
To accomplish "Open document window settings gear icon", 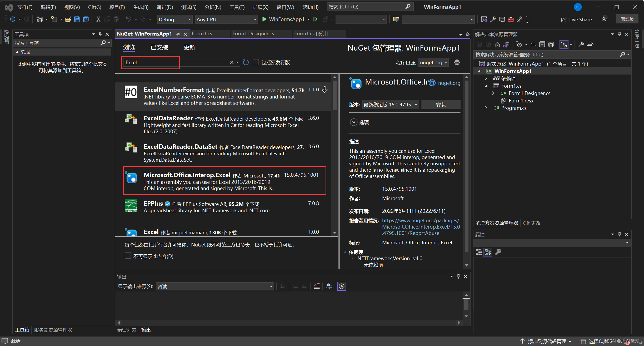I will 468,34.
